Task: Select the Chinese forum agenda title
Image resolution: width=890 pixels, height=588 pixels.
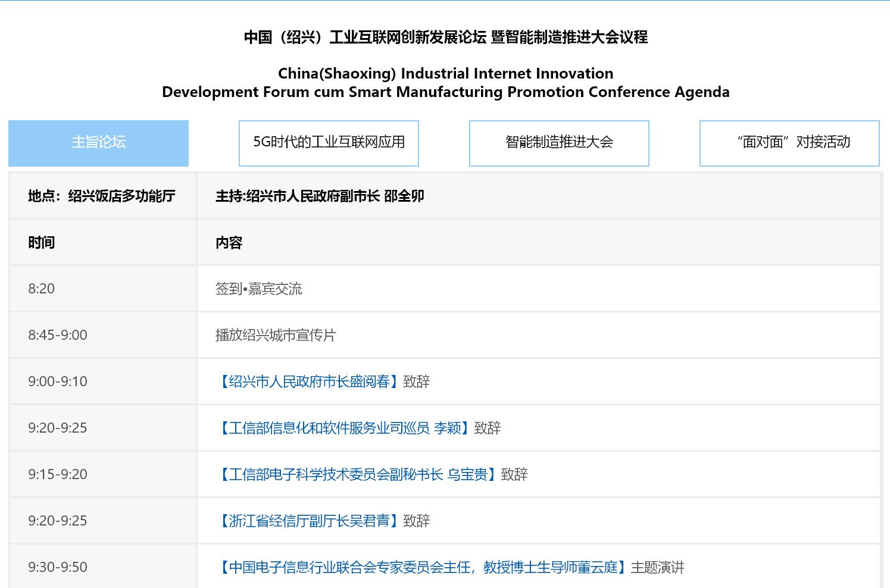Action: [445, 37]
